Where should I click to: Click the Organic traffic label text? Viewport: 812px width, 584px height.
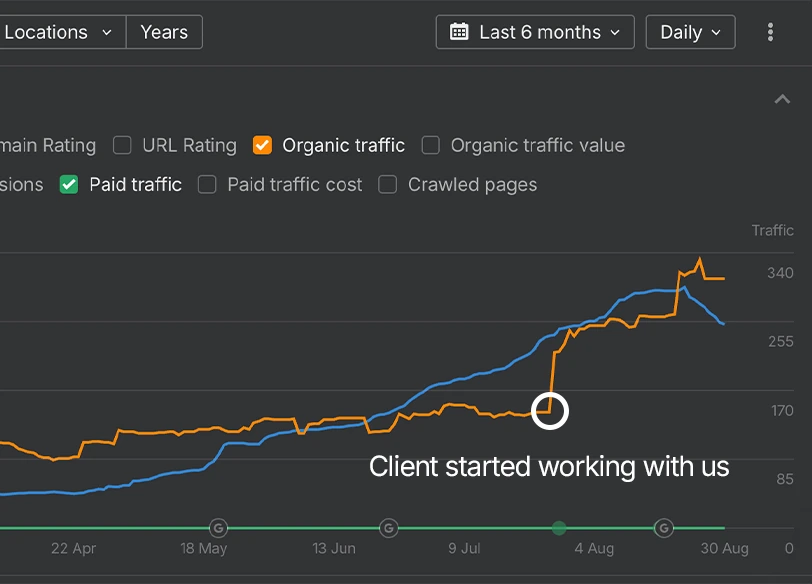click(343, 145)
